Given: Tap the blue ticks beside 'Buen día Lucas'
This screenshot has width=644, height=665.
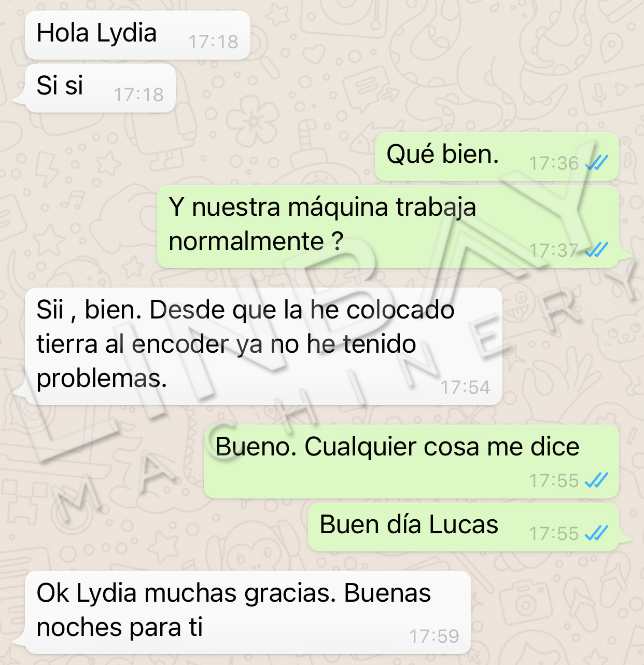Looking at the screenshot, I should 596,533.
